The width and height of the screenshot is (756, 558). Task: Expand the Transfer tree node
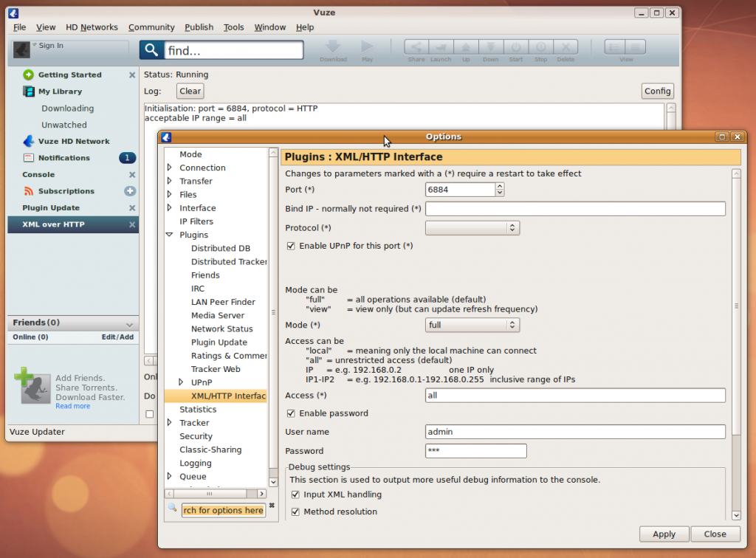(x=169, y=181)
